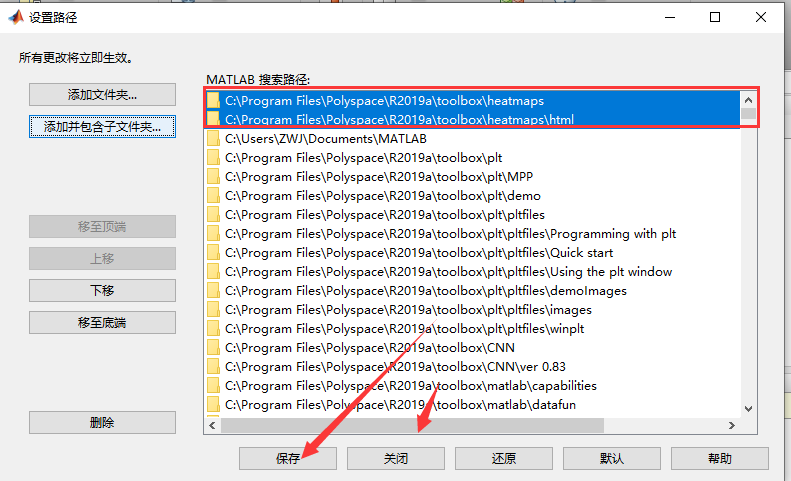
Task: Select the toolbox\CNN path entry
Action: tap(472, 348)
